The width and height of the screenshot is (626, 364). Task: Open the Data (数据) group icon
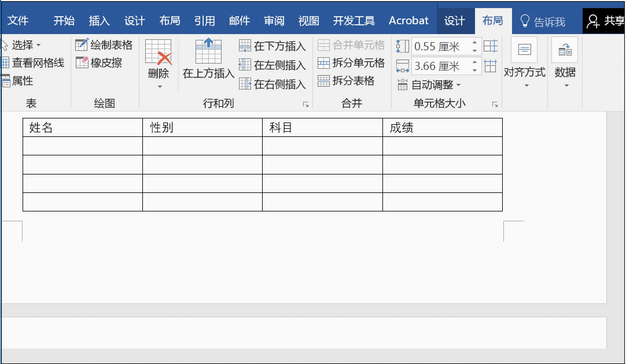point(565,50)
